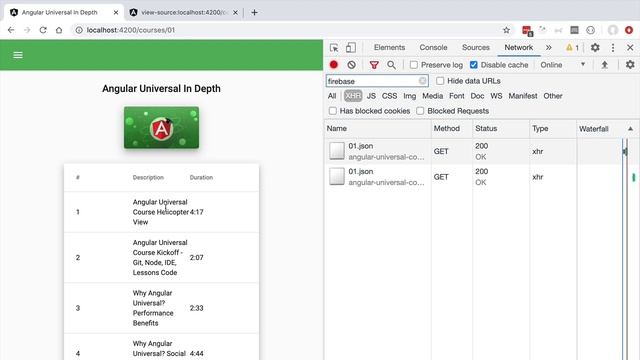This screenshot has width=640, height=360.
Task: Close the DevTools panel
Action: click(x=630, y=48)
